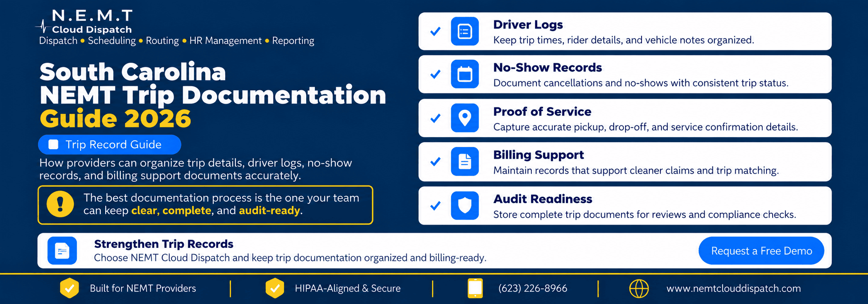Click the shield icon beside Built for NEMT Providers

click(70, 288)
